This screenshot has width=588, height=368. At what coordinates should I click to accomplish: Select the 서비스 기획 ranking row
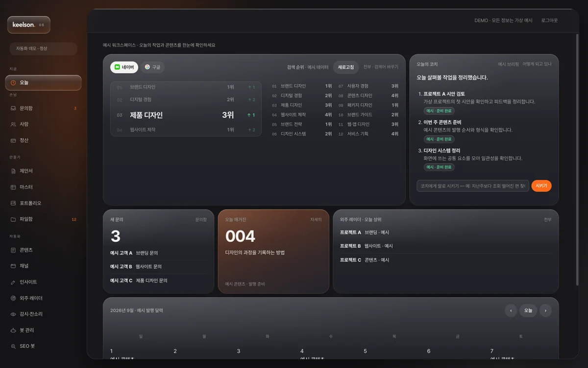click(368, 134)
